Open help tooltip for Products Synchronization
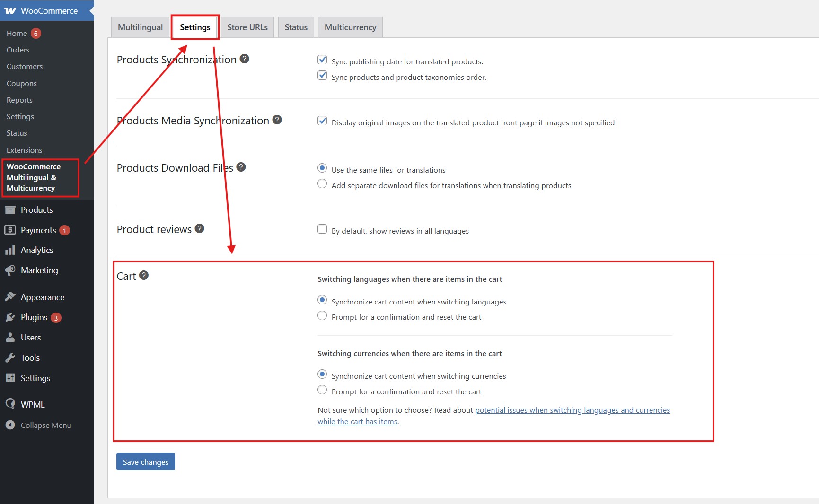Screen dimensions: 819x504 click(245, 59)
